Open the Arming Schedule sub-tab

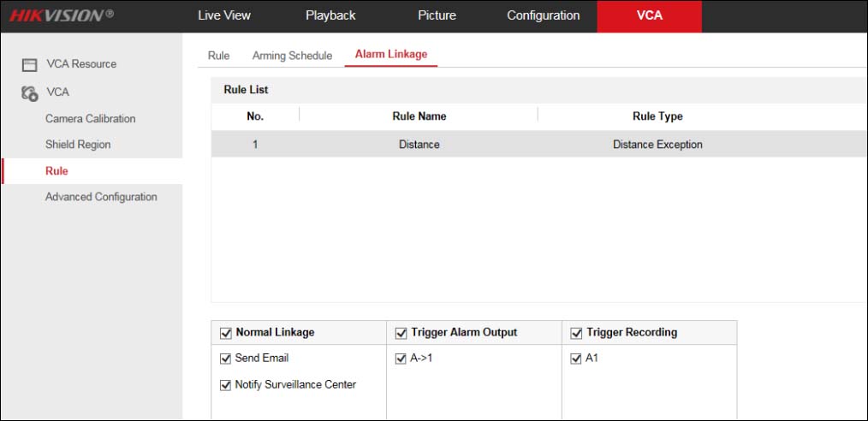[292, 56]
